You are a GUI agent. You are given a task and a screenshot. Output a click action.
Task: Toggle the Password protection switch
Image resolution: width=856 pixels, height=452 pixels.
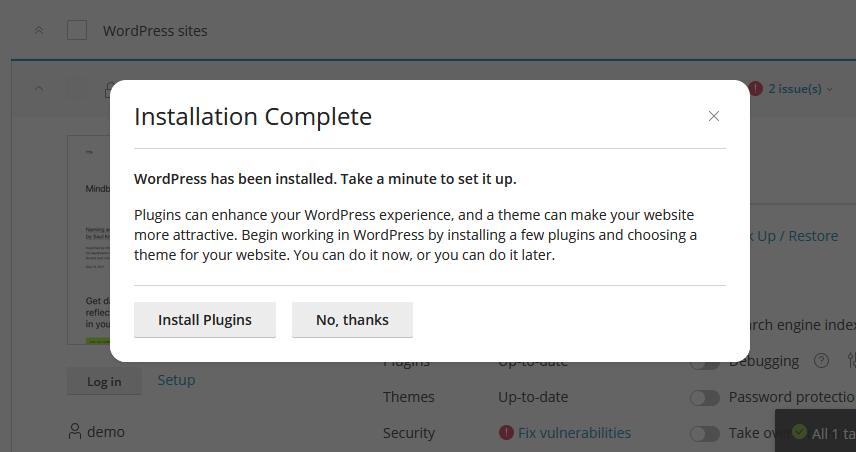[x=705, y=398]
